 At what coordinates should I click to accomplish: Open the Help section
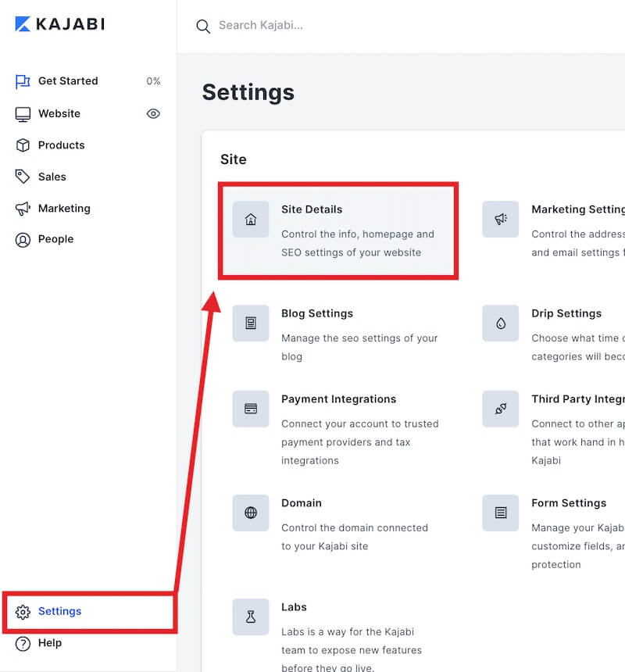coord(48,643)
